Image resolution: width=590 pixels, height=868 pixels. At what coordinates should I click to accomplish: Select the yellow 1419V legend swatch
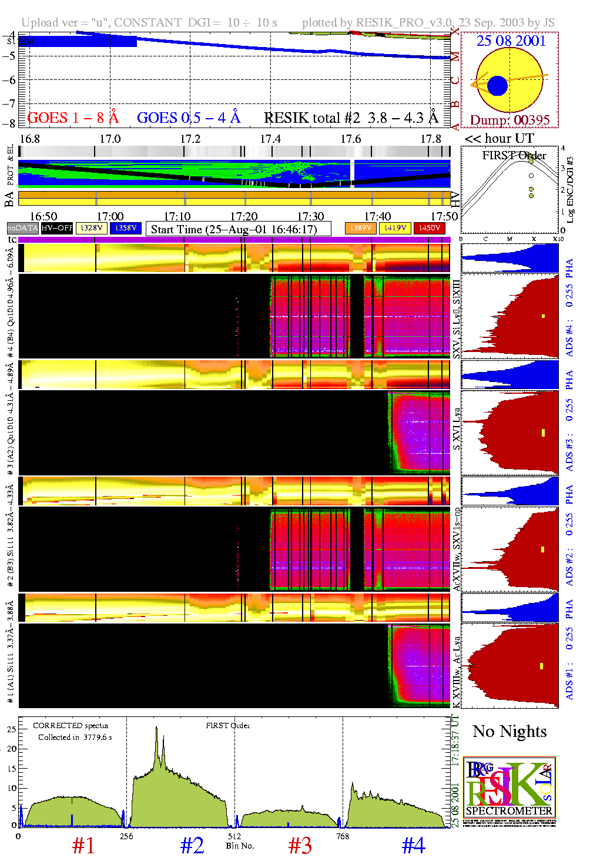coord(395,228)
